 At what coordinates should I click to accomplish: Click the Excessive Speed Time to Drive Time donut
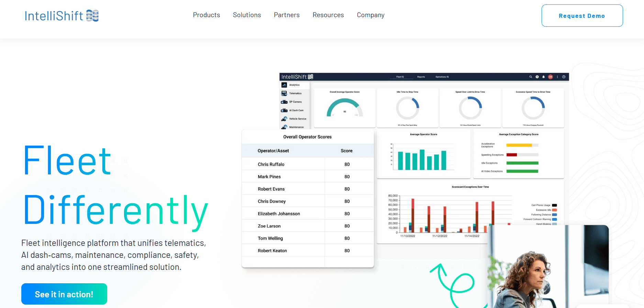point(533,108)
